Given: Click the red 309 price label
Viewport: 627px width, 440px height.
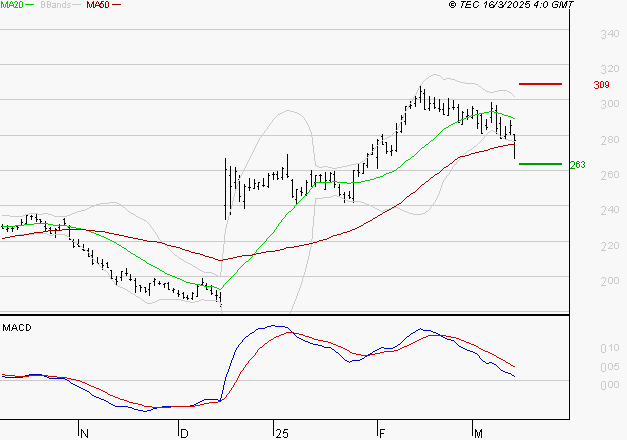Looking at the screenshot, I should coord(601,85).
